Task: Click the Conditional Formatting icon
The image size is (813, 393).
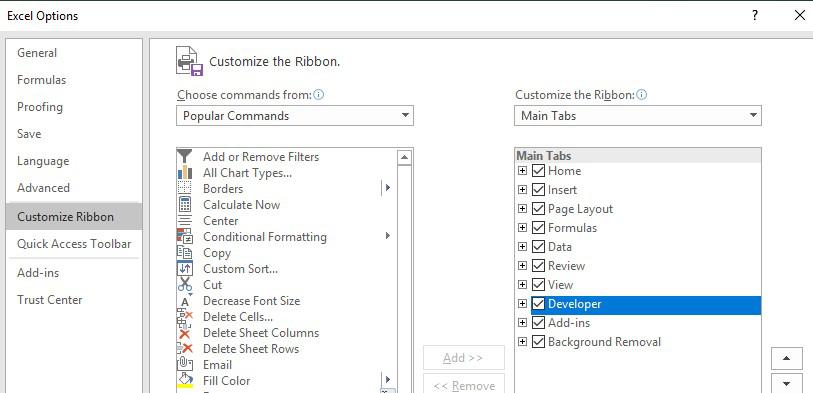Action: point(185,237)
